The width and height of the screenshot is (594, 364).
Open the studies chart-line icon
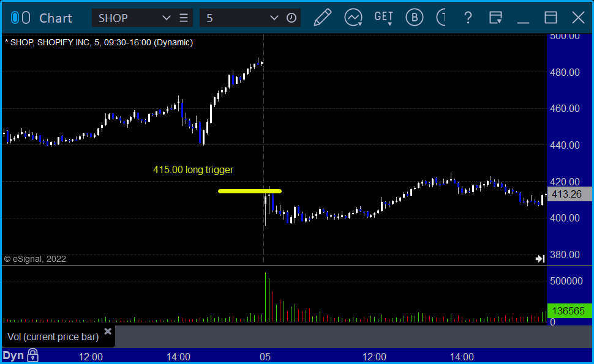pos(353,17)
